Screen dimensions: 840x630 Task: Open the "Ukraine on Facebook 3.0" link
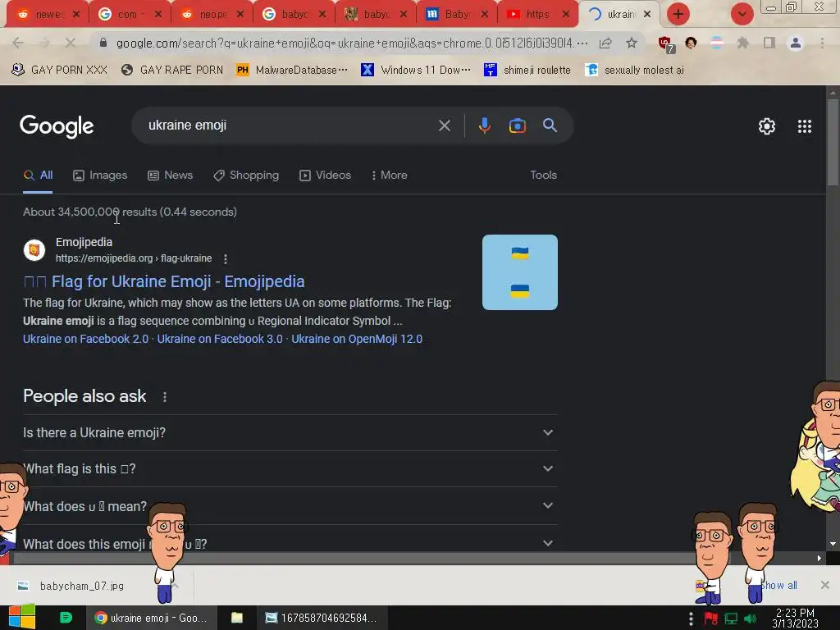click(x=220, y=339)
